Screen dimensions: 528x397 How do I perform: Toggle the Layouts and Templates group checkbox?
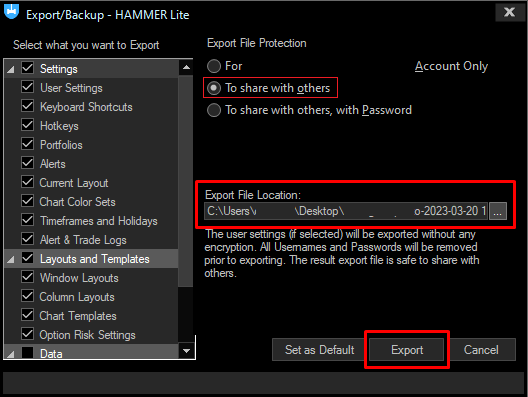[x=28, y=258]
